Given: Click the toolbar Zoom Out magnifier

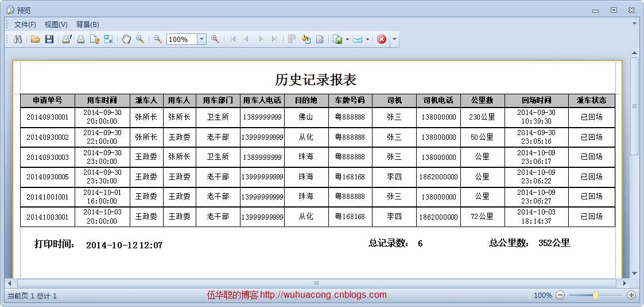Looking at the screenshot, I should [x=158, y=40].
